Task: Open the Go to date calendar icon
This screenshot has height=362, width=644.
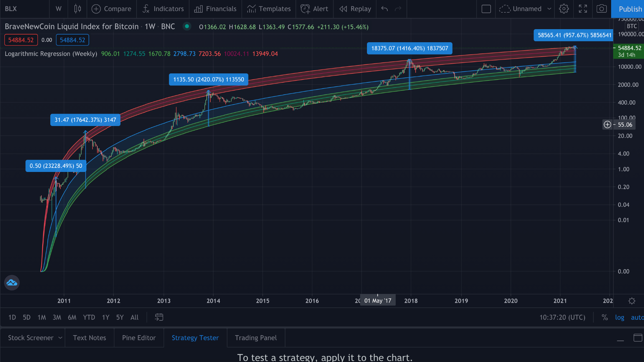Action: tap(159, 317)
